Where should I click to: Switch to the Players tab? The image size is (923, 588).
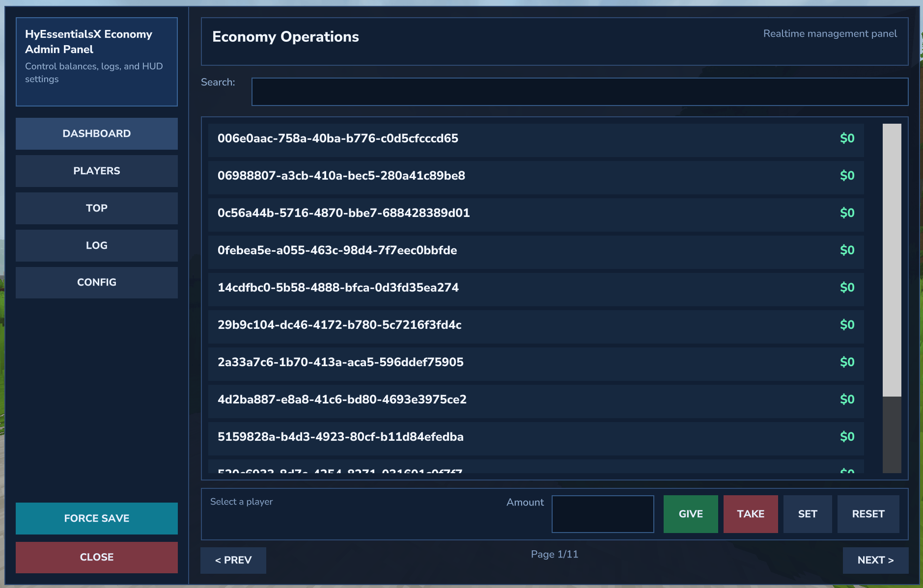pos(96,171)
